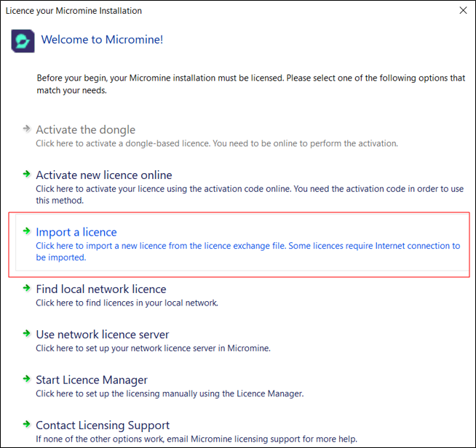This screenshot has height=448, width=476.
Task: Choose Use network licence server
Action: [x=103, y=335]
